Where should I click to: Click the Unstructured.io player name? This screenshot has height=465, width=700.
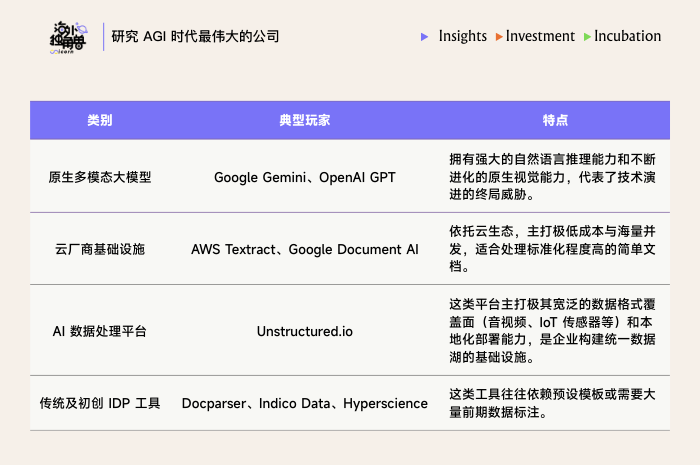click(305, 331)
